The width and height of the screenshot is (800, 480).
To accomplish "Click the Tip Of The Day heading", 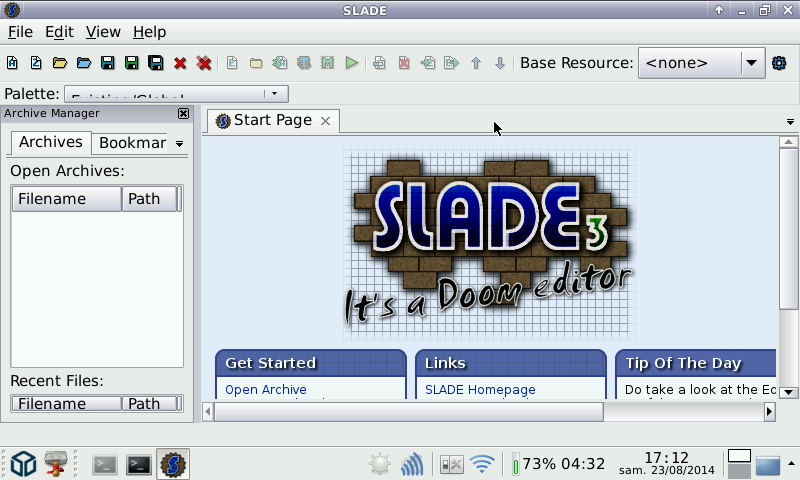I will click(x=683, y=363).
